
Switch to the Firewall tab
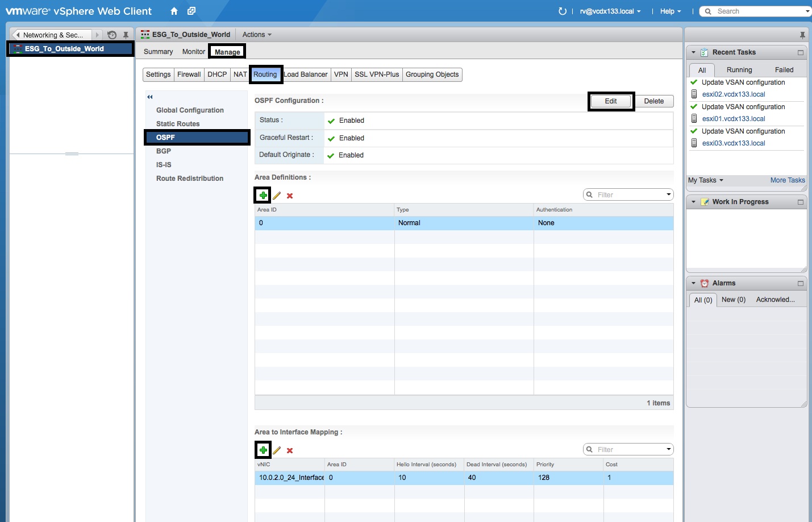[189, 74]
